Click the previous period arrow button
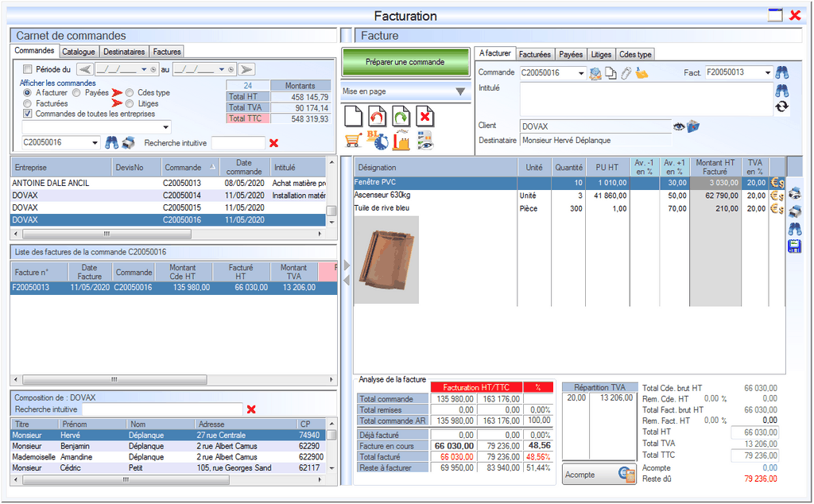The image size is (814, 504). pyautogui.click(x=85, y=69)
